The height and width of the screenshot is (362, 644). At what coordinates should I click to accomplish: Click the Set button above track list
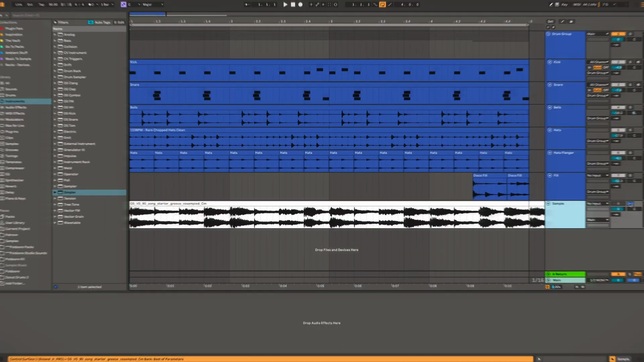pos(550,21)
